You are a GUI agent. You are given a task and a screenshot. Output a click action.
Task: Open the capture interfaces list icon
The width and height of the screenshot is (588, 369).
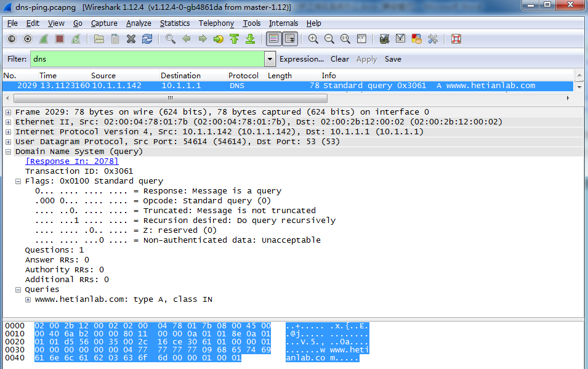click(12, 39)
